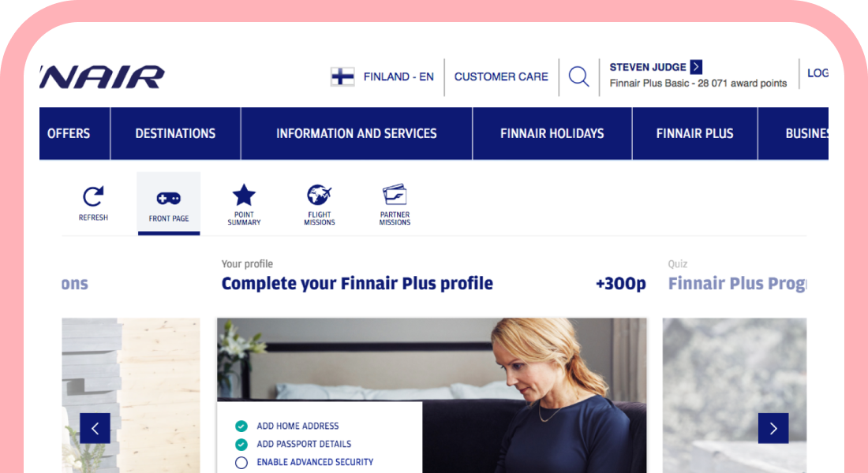Go to next carousel slide arrow
Screen dimensions: 868x473
(x=773, y=428)
